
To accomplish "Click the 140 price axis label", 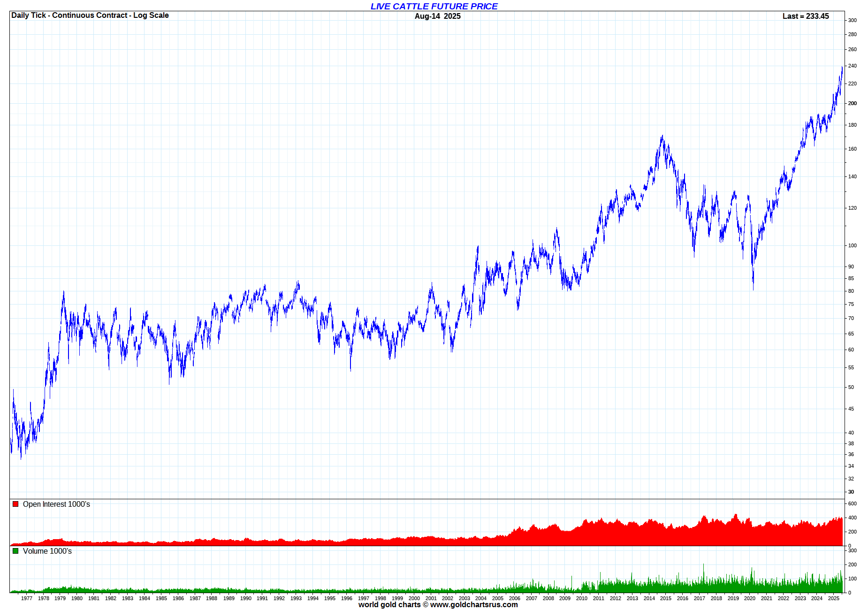I will click(x=853, y=176).
